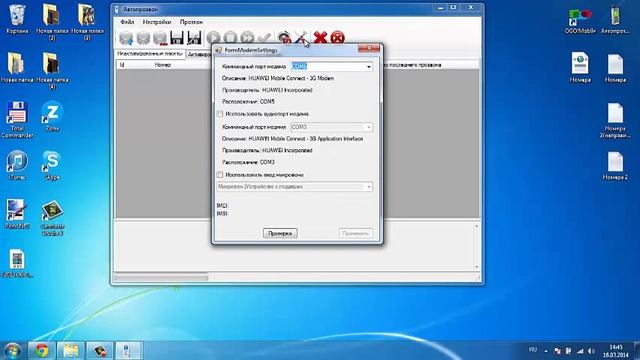Screen dimensions: 640x360
Task: Click the volume speaker tray icon
Action: pos(591,351)
